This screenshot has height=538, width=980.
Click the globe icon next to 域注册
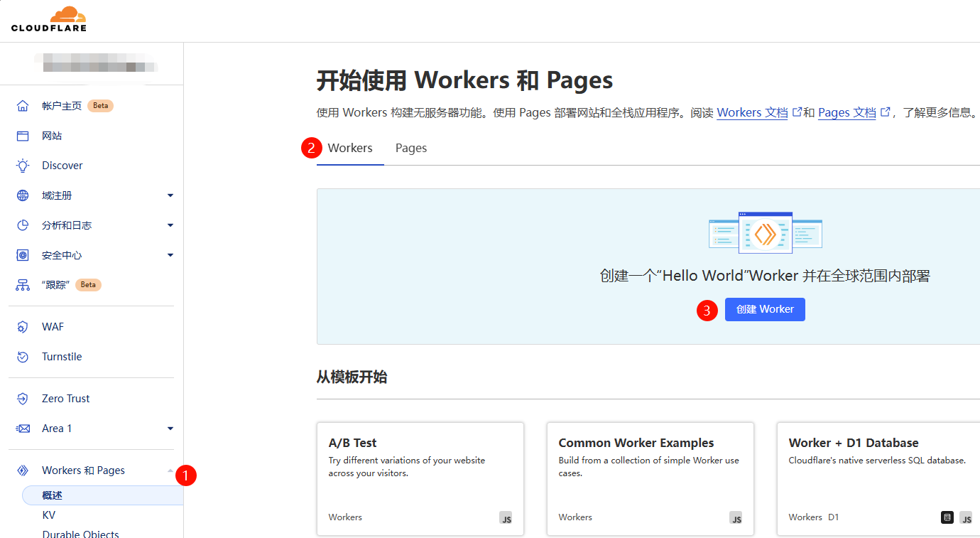coord(22,195)
